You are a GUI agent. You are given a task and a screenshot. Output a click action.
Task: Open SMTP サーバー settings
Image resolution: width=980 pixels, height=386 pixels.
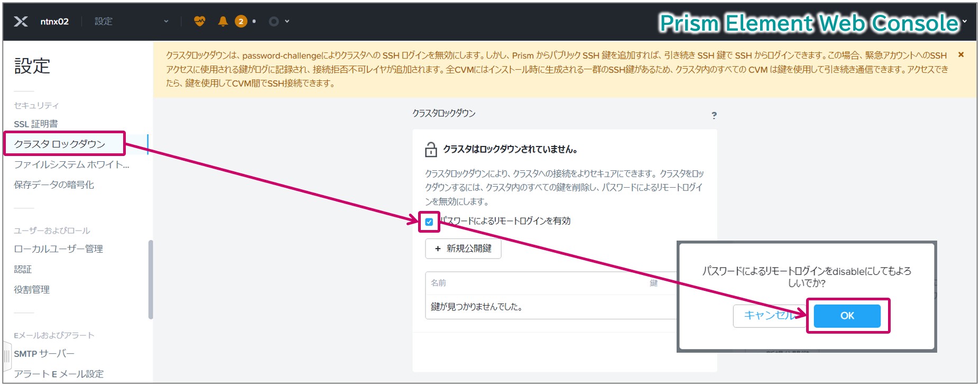pyautogui.click(x=44, y=354)
